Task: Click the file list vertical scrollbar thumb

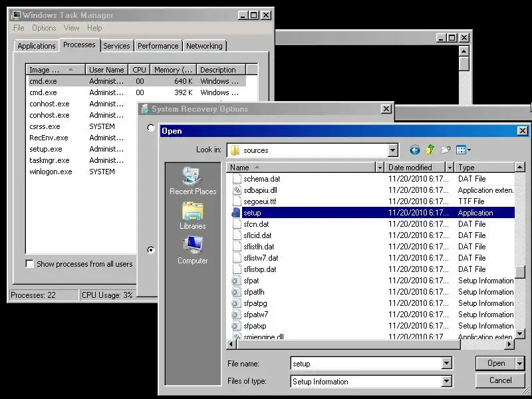Action: [520, 272]
